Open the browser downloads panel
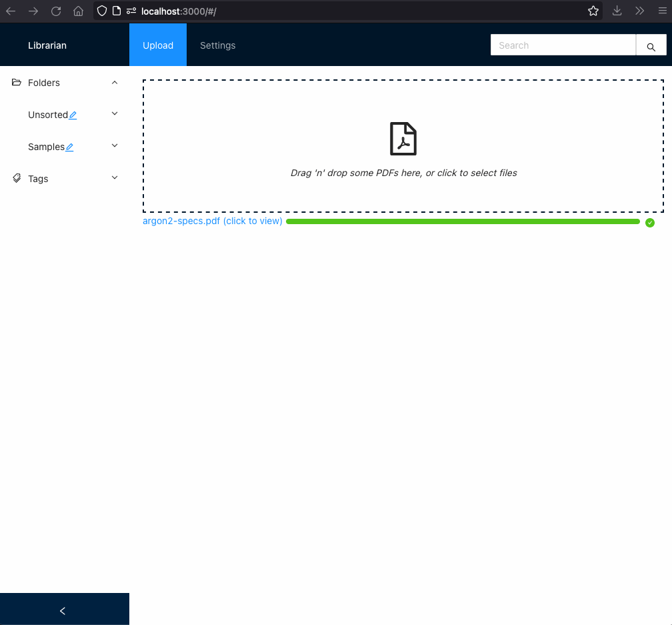 [617, 11]
